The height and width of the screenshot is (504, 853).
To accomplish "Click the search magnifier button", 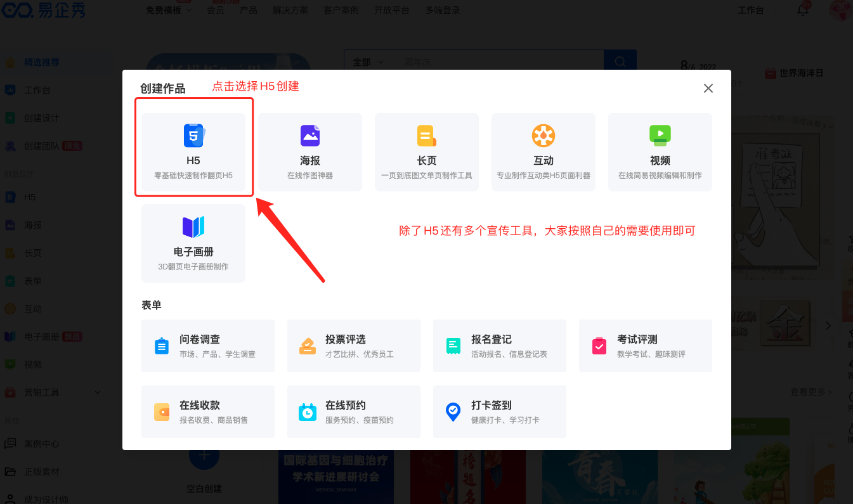I will click(620, 62).
